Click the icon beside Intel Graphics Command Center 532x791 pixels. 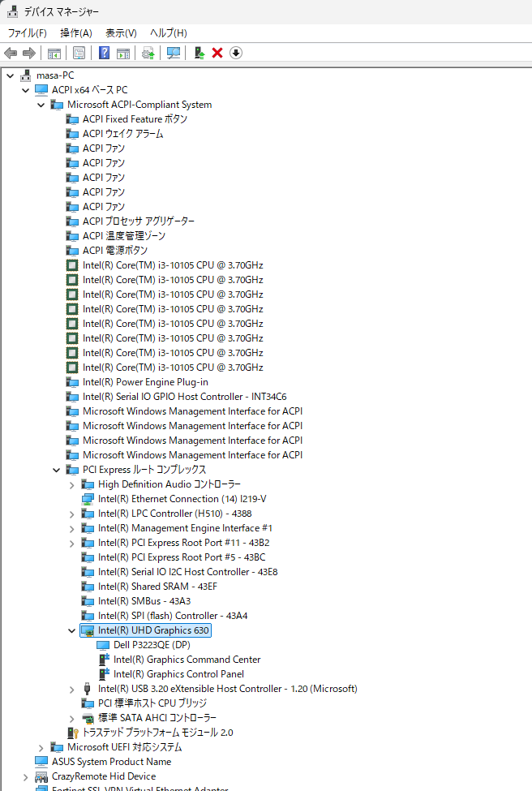click(x=104, y=660)
